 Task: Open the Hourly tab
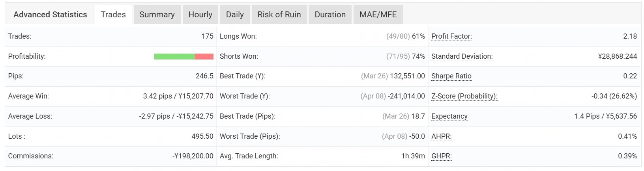pyautogui.click(x=200, y=15)
